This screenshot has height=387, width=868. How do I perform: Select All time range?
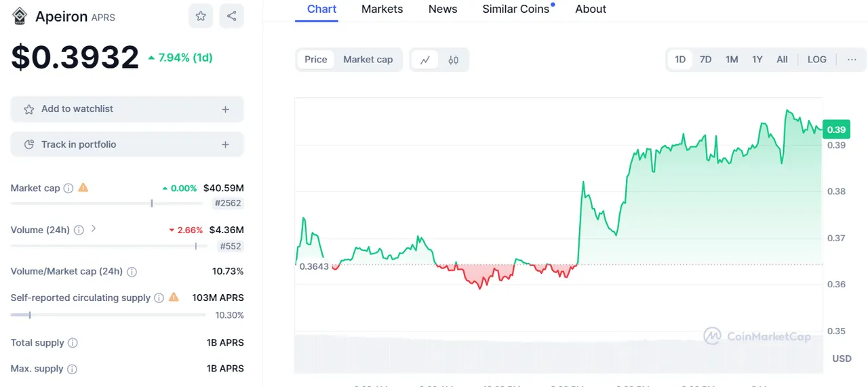(782, 60)
